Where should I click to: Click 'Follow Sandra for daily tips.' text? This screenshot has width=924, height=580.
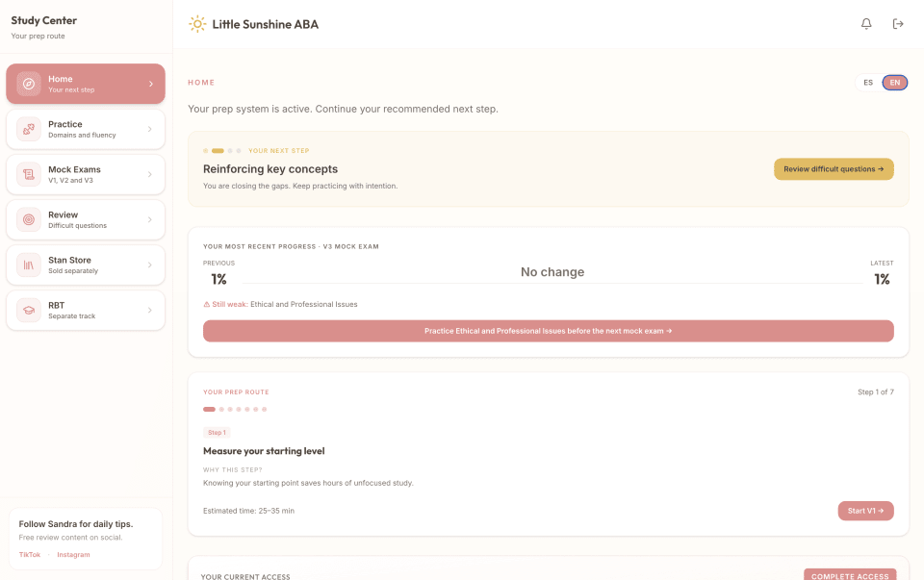[x=75, y=524]
